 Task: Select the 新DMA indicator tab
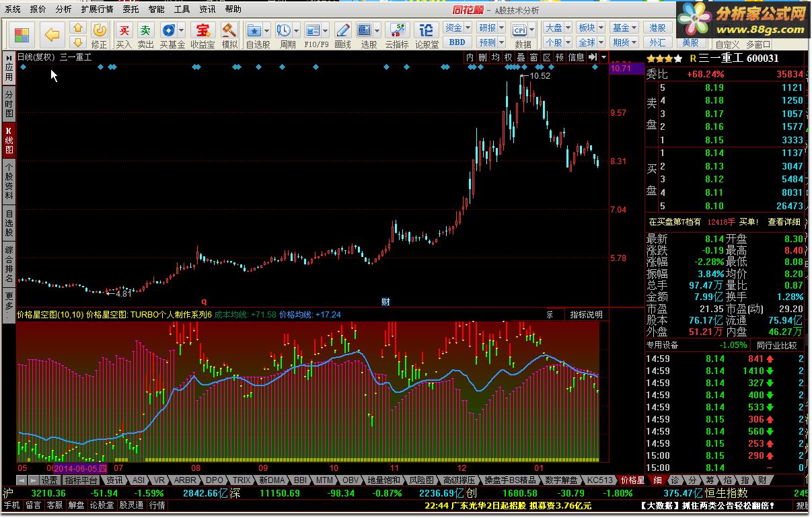click(x=272, y=480)
